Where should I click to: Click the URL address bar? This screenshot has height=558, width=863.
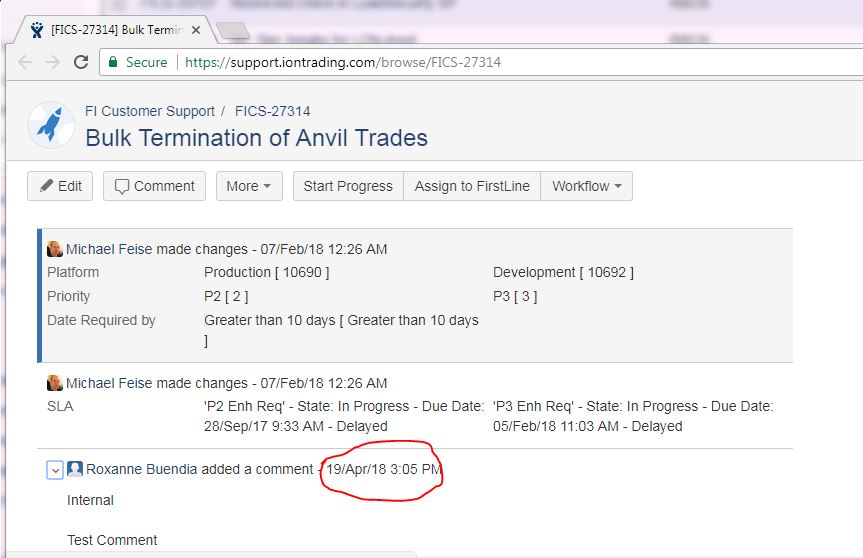(479, 62)
